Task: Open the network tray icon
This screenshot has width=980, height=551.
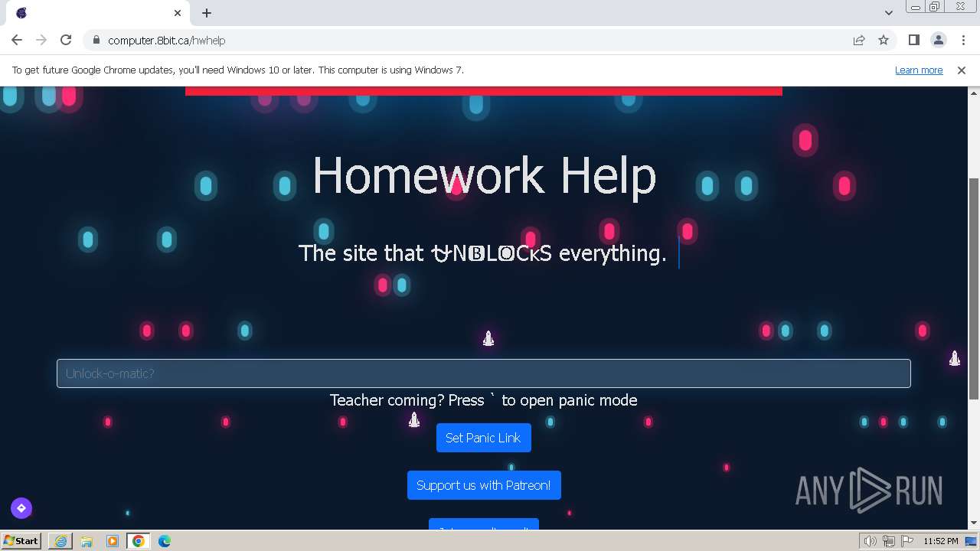Action: coord(889,541)
